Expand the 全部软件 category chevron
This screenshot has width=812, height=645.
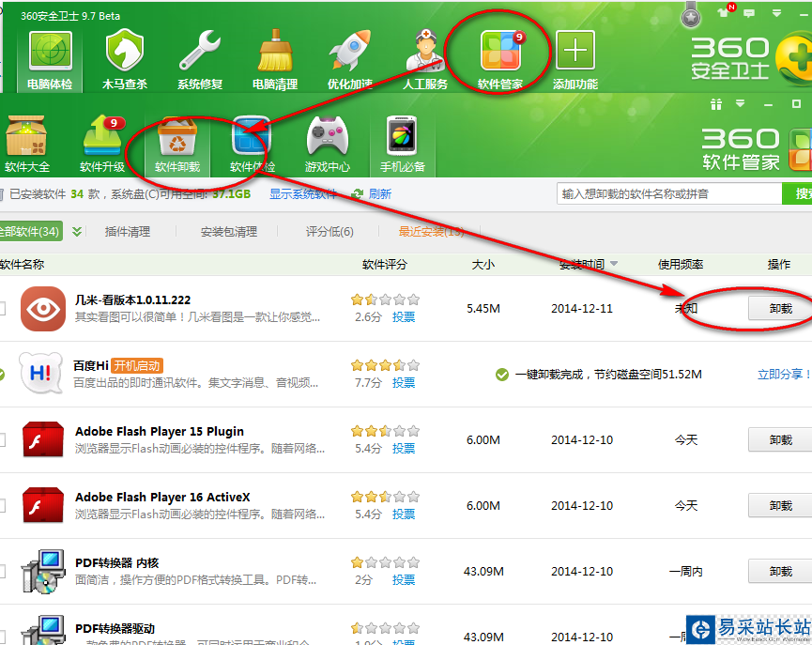(77, 232)
